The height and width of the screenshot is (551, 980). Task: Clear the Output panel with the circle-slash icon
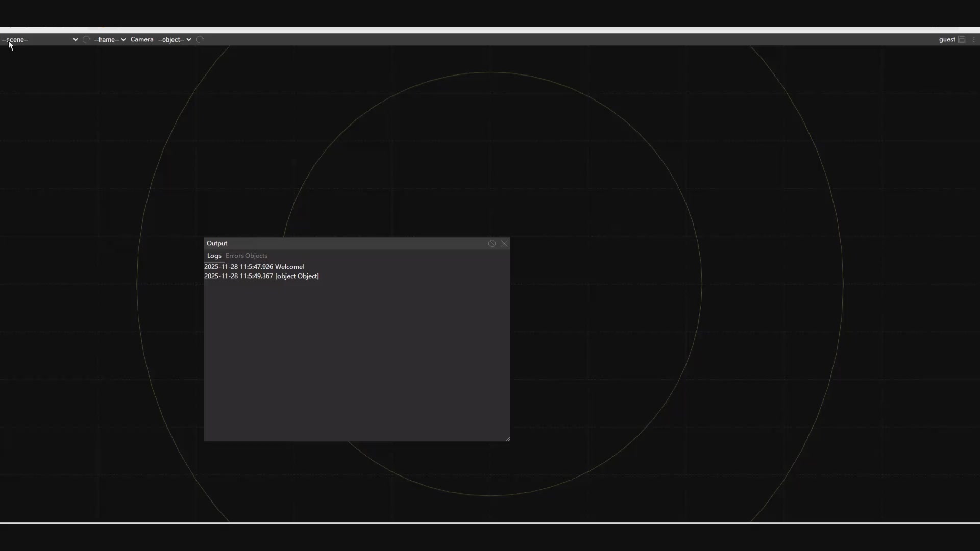(492, 244)
